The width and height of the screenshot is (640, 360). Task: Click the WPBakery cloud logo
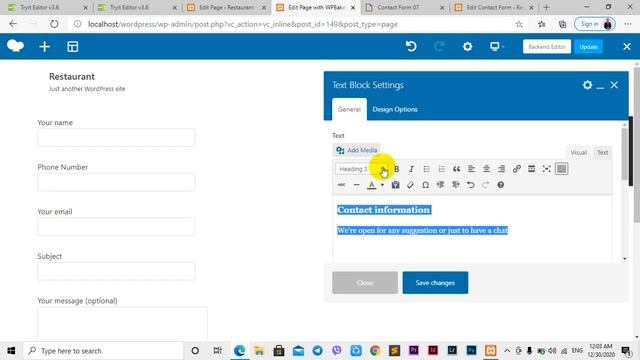[x=16, y=46]
